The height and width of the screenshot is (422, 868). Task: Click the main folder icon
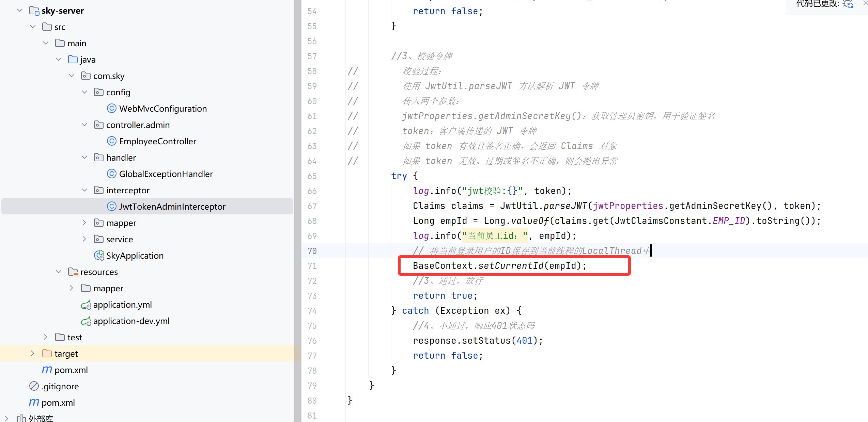tap(60, 43)
